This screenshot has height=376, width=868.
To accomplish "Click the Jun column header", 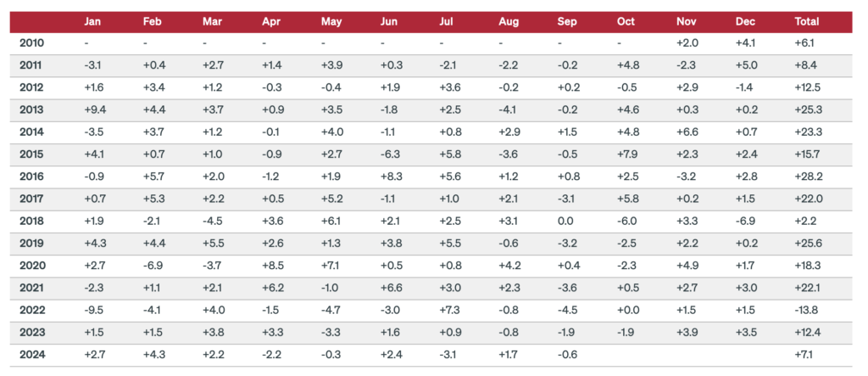I will click(x=391, y=21).
